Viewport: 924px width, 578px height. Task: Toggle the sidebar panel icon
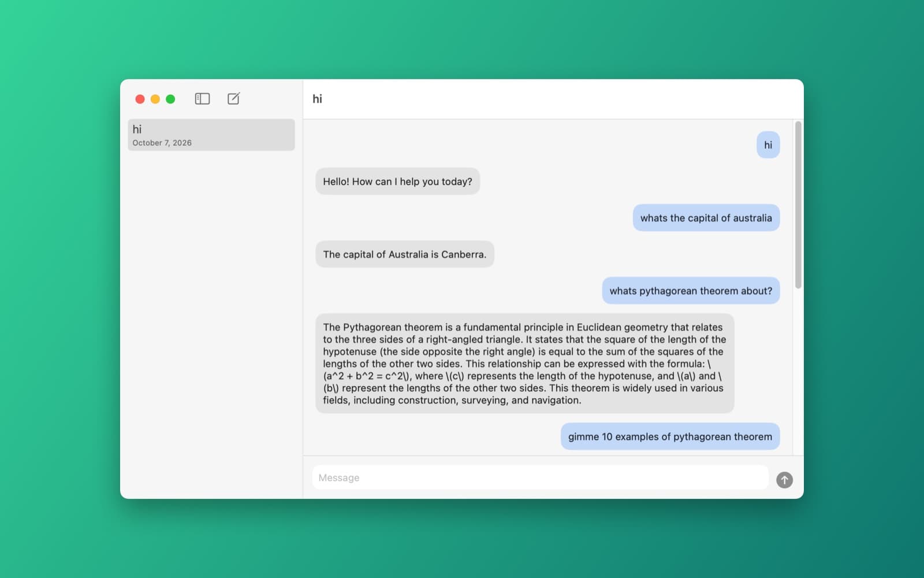pyautogui.click(x=202, y=99)
